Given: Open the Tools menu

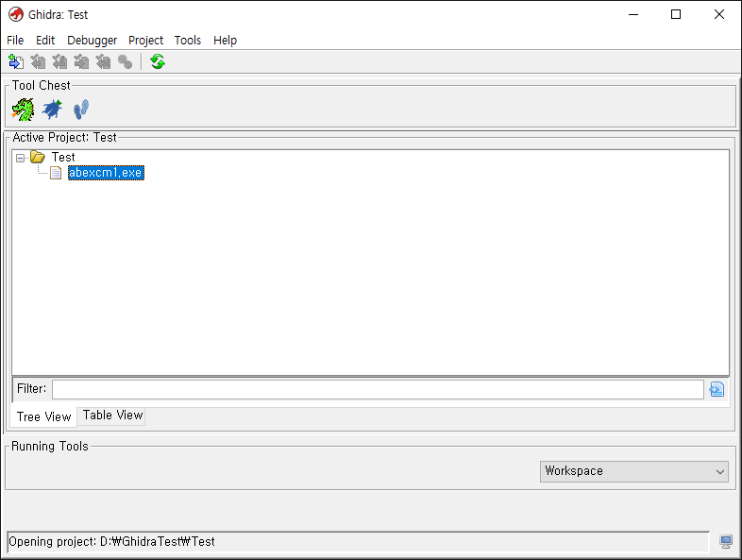Looking at the screenshot, I should [x=188, y=41].
